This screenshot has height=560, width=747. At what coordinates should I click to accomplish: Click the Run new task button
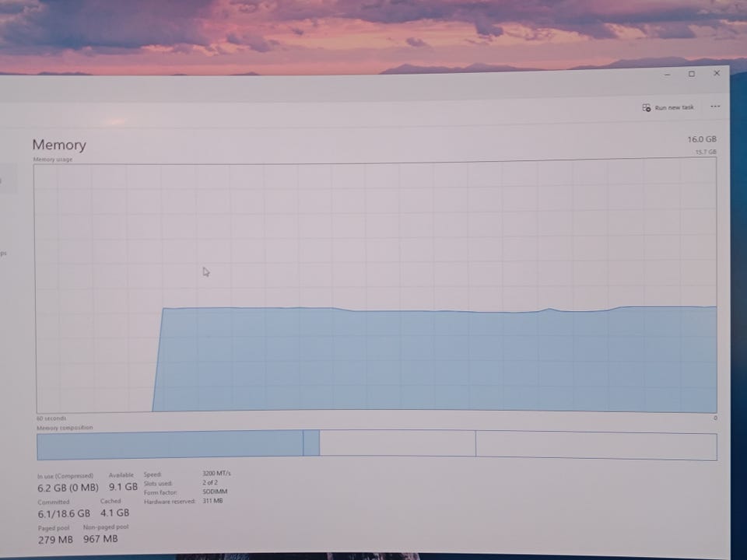668,107
